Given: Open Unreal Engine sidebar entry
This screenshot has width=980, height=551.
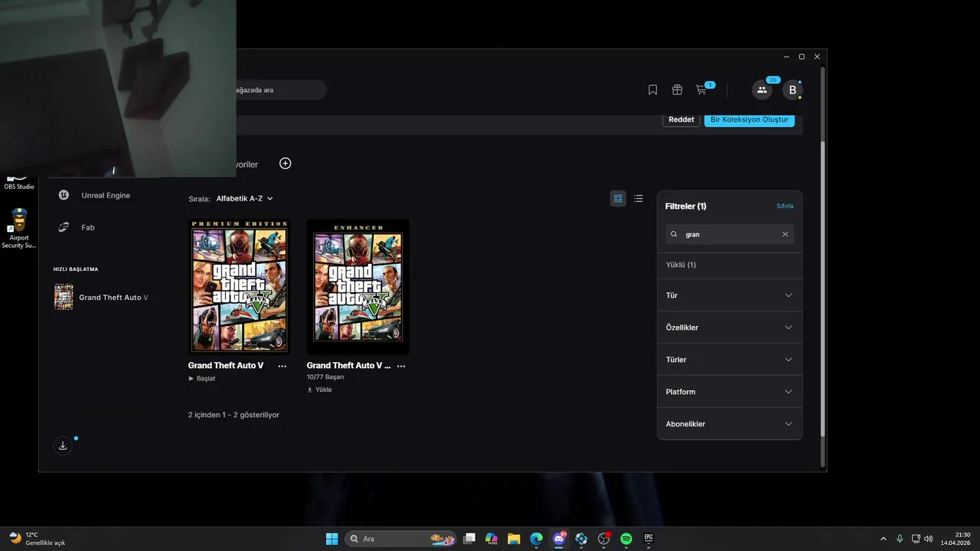Looking at the screenshot, I should point(106,195).
